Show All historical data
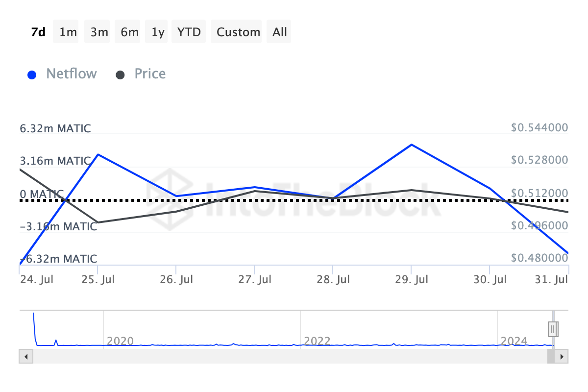Viewport: 588px width, 392px height. point(280,32)
